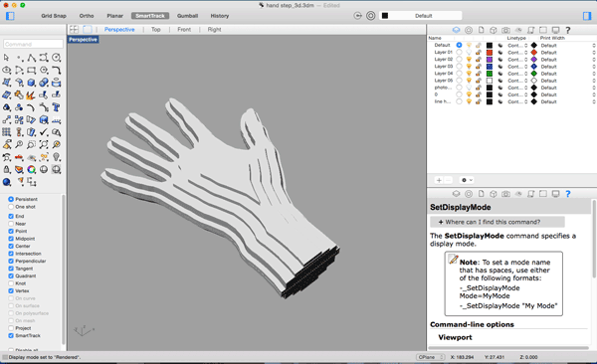Choose the Polyline drawing tool
Screen dimensions: 597x364
[x=32, y=58]
